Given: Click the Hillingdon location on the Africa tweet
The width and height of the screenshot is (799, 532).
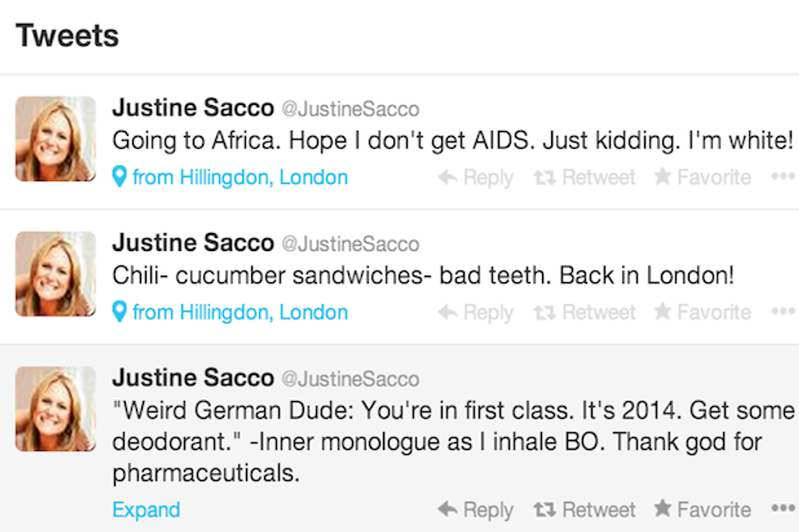Looking at the screenshot, I should (x=240, y=178).
